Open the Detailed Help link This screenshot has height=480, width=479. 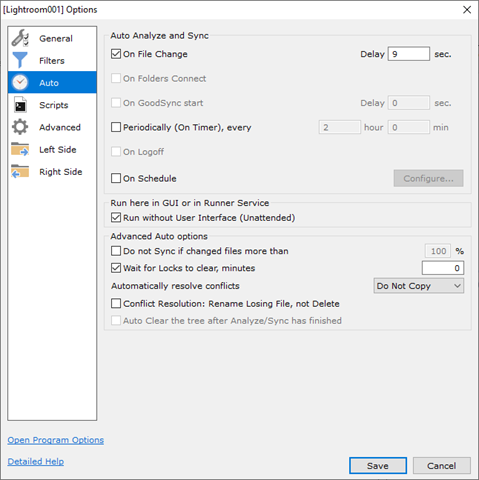[36, 461]
